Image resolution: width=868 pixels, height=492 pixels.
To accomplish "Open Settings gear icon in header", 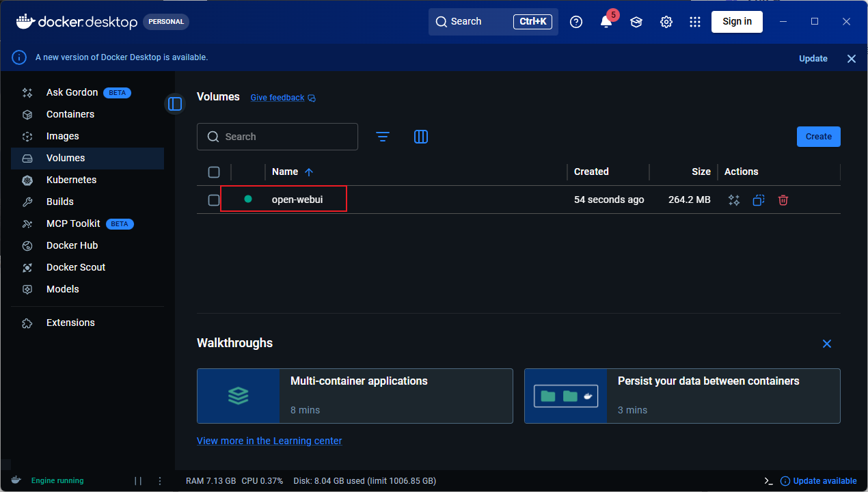I will [x=666, y=22].
